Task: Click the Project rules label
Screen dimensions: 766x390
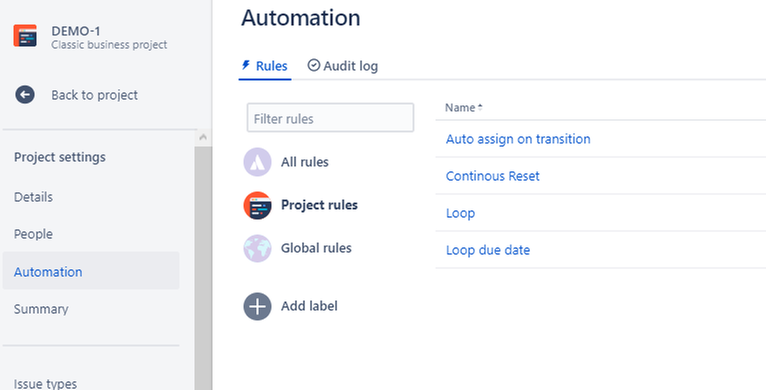Action: pyautogui.click(x=319, y=205)
